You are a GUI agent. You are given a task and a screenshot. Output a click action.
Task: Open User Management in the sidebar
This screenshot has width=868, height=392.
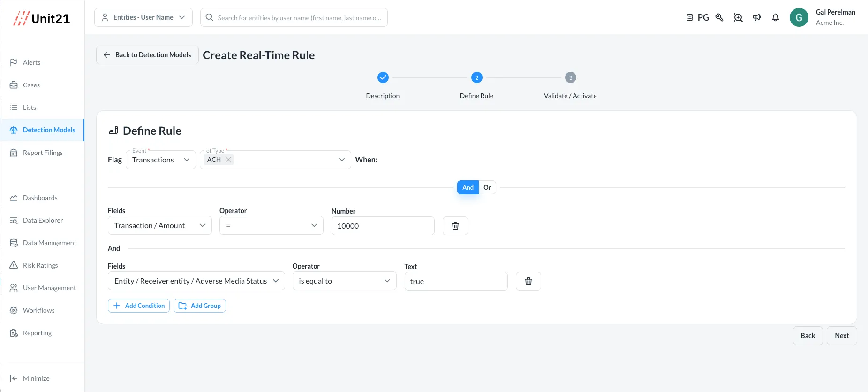click(49, 288)
